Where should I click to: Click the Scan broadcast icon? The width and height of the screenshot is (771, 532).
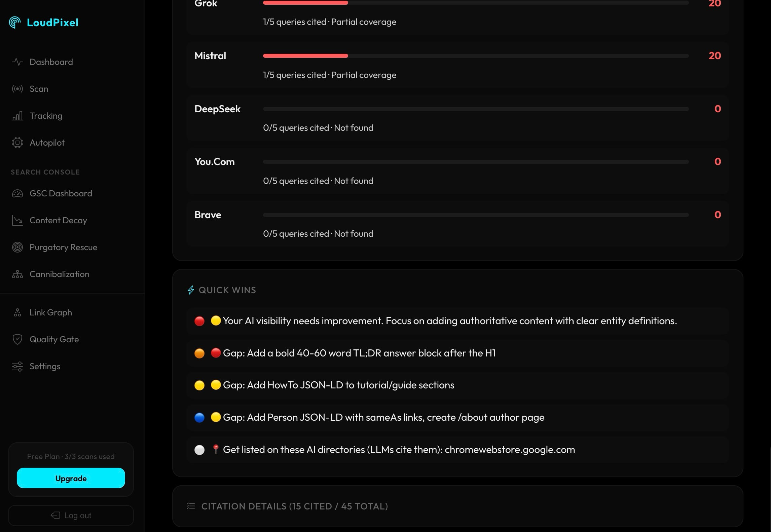click(x=17, y=89)
